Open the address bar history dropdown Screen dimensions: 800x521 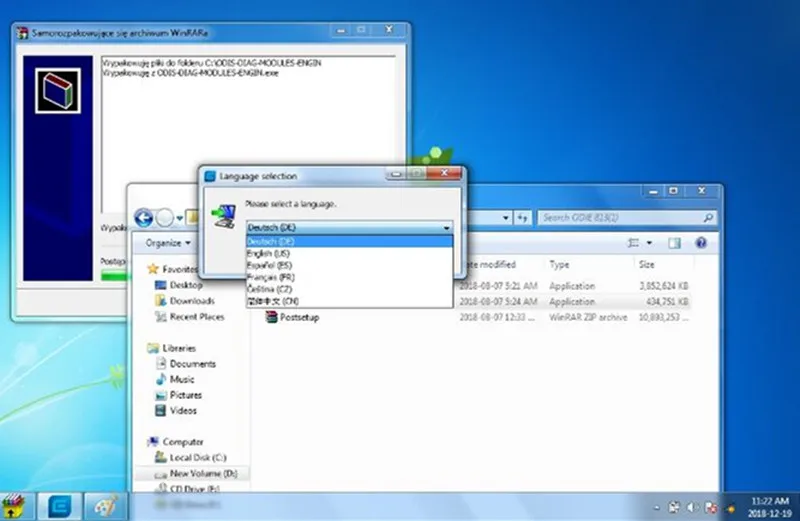pyautogui.click(x=505, y=218)
